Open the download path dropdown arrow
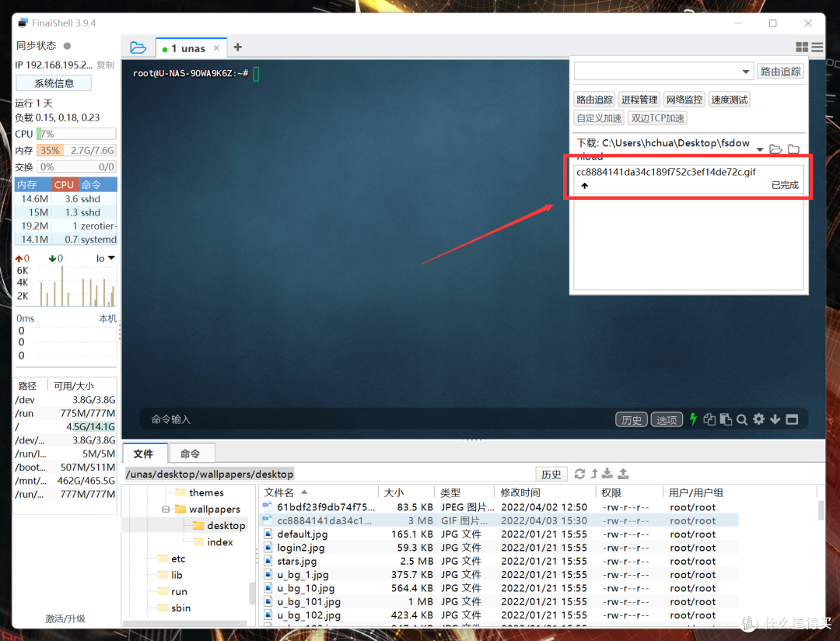 (760, 149)
